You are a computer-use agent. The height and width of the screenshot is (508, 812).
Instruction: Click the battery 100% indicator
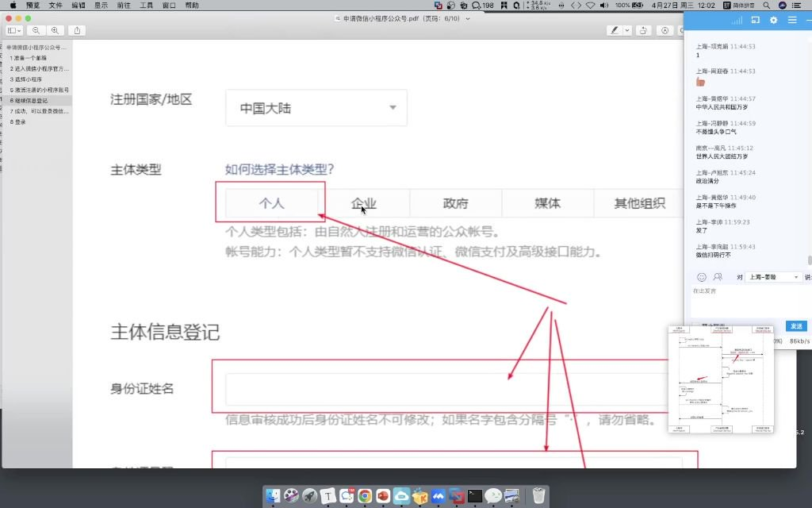tap(629, 6)
